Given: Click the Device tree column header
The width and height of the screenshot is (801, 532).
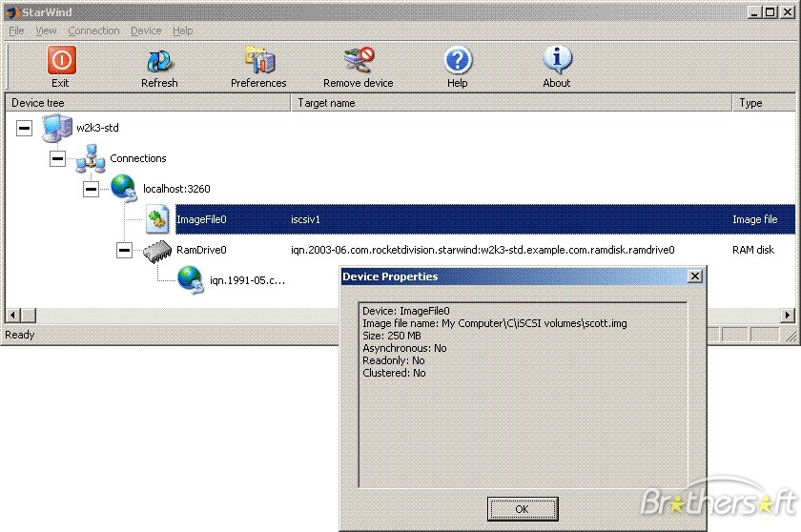Looking at the screenshot, I should coord(148,103).
